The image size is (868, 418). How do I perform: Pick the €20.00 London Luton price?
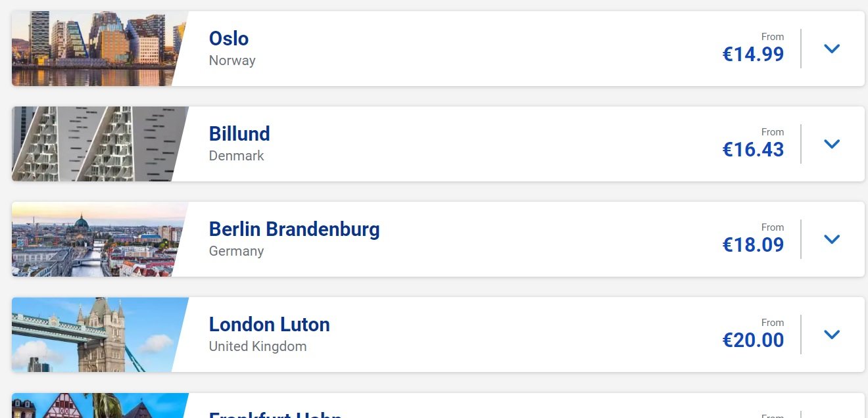click(753, 340)
